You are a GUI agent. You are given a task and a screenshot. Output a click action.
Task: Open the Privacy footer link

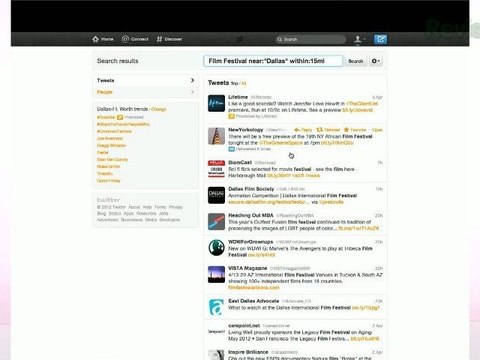pos(176,207)
